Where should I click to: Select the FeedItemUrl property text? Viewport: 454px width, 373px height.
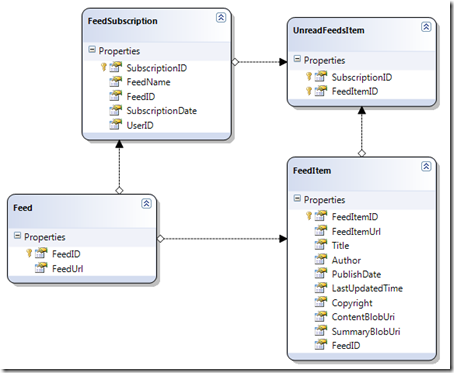356,231
